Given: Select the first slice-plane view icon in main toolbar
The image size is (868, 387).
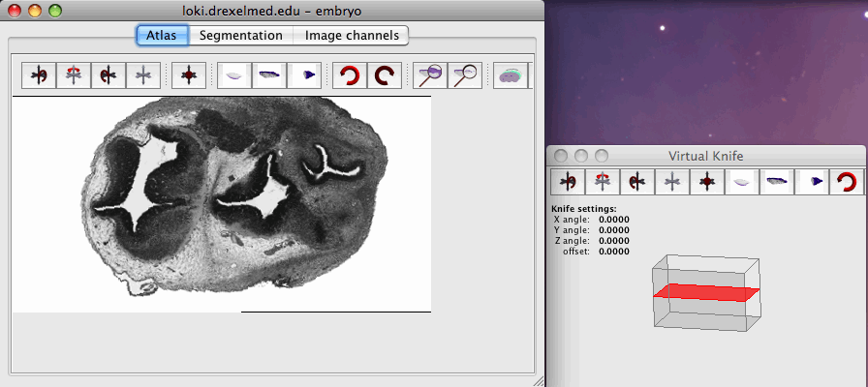Looking at the screenshot, I should pyautogui.click(x=234, y=75).
